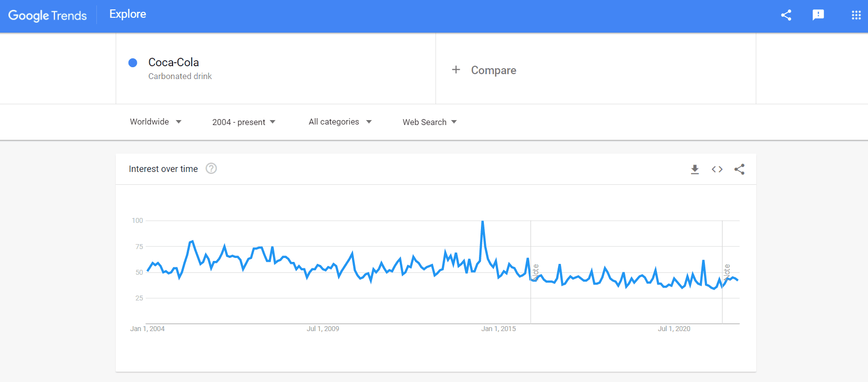
Task: Click the Note marker near 2022
Action: 727,272
